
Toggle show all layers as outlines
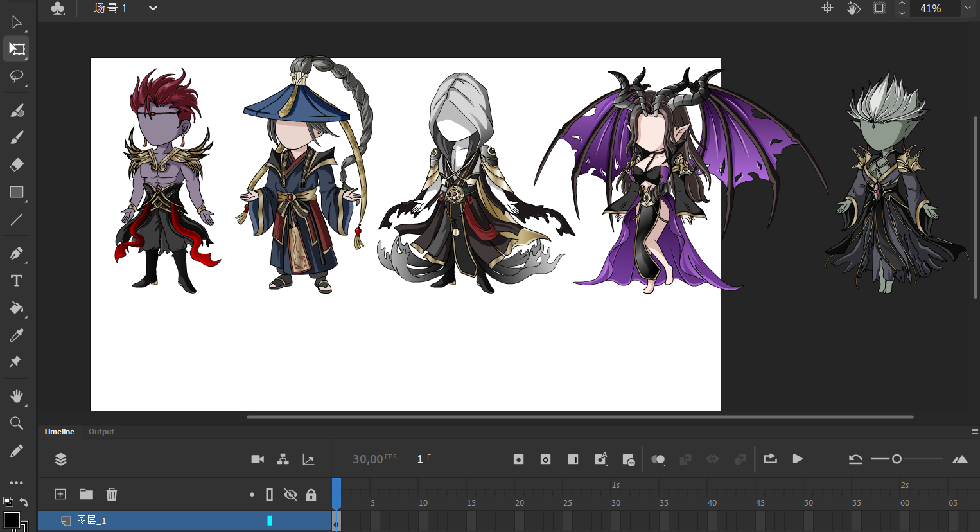coord(270,494)
